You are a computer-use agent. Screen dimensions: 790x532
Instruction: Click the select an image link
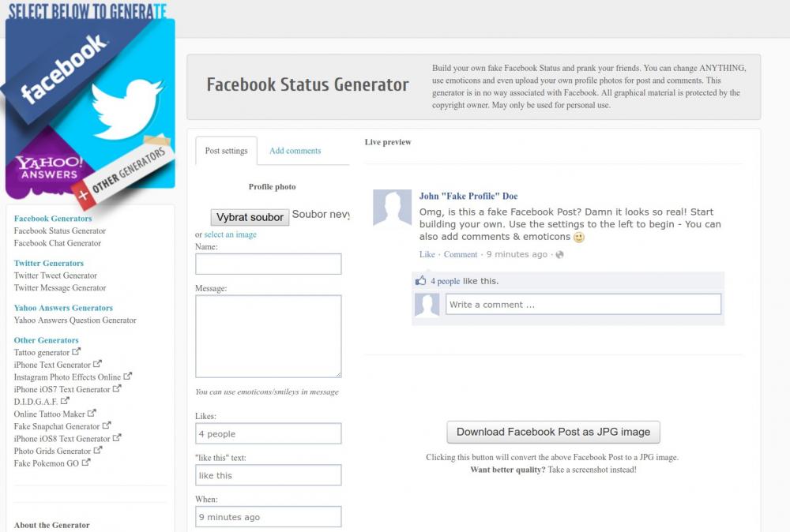[x=230, y=234]
